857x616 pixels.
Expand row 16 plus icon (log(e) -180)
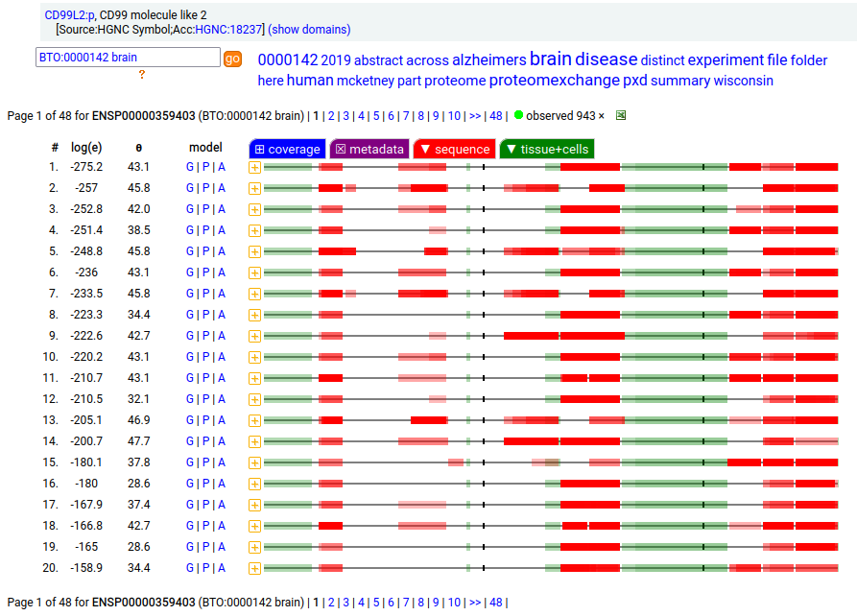click(x=254, y=485)
